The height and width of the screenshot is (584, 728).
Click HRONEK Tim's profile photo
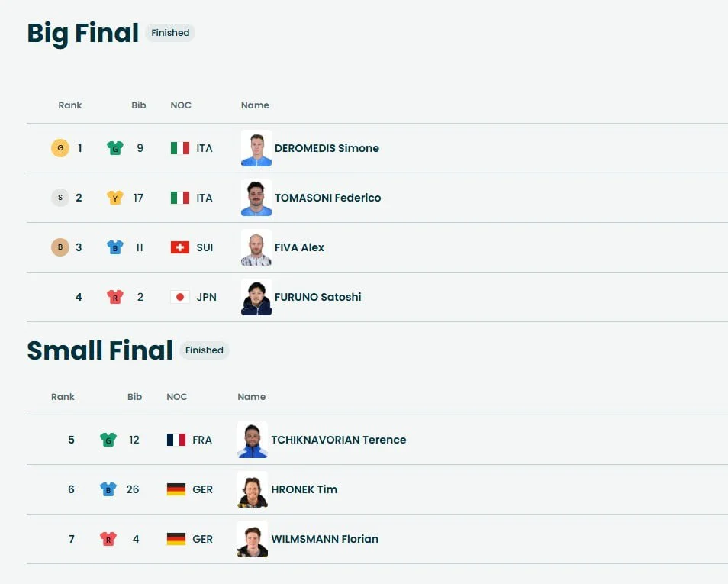click(x=253, y=489)
